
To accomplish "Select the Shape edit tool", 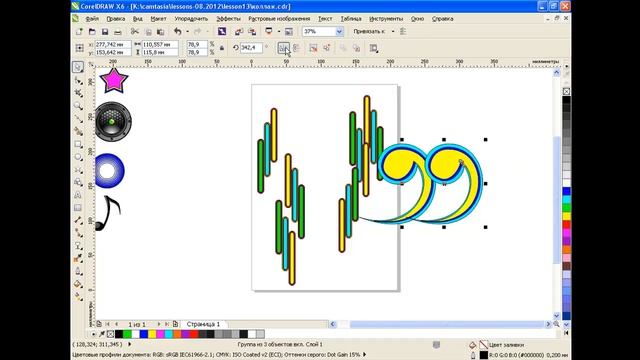I will pyautogui.click(x=78, y=80).
